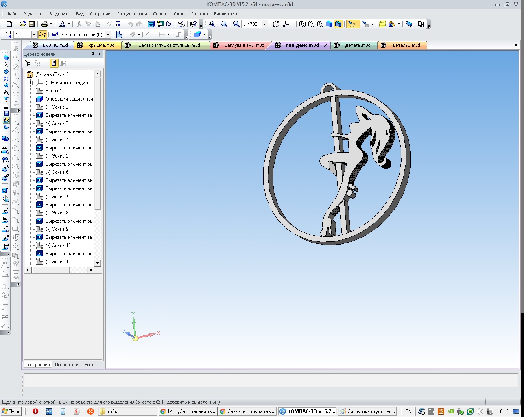The image size is (524, 420).
Task: Open the zoom scale 1.4705 dropdown
Action: [x=264, y=24]
